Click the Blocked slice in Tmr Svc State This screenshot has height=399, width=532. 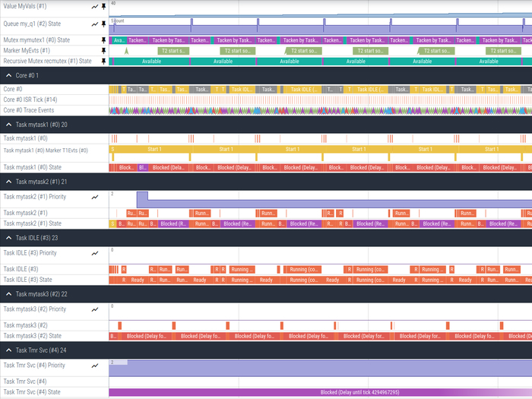pyautogui.click(x=319, y=392)
